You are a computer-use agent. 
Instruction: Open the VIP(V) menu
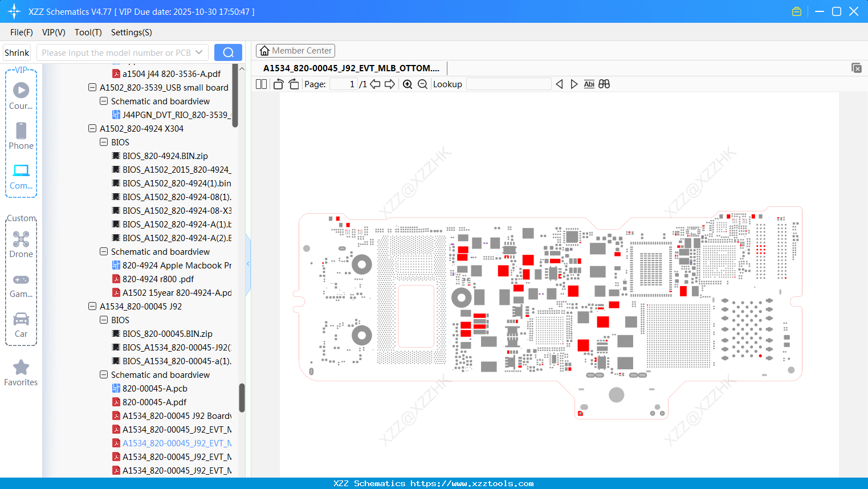(54, 32)
